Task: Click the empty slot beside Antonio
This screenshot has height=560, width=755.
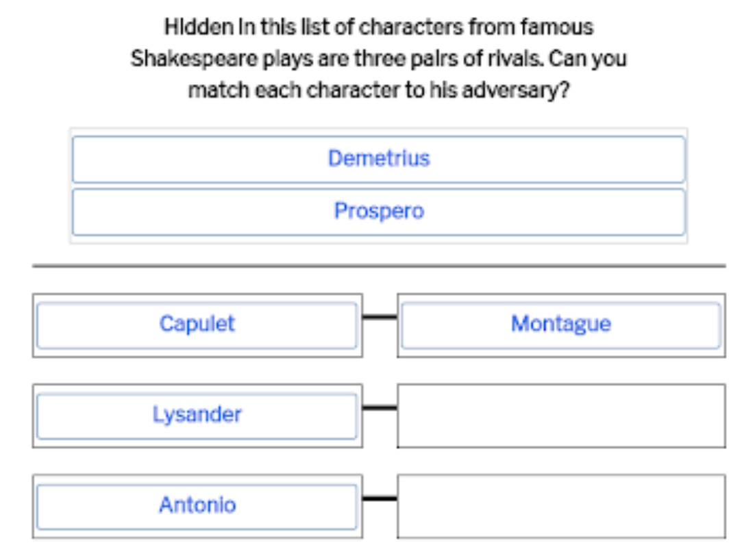Action: click(560, 506)
